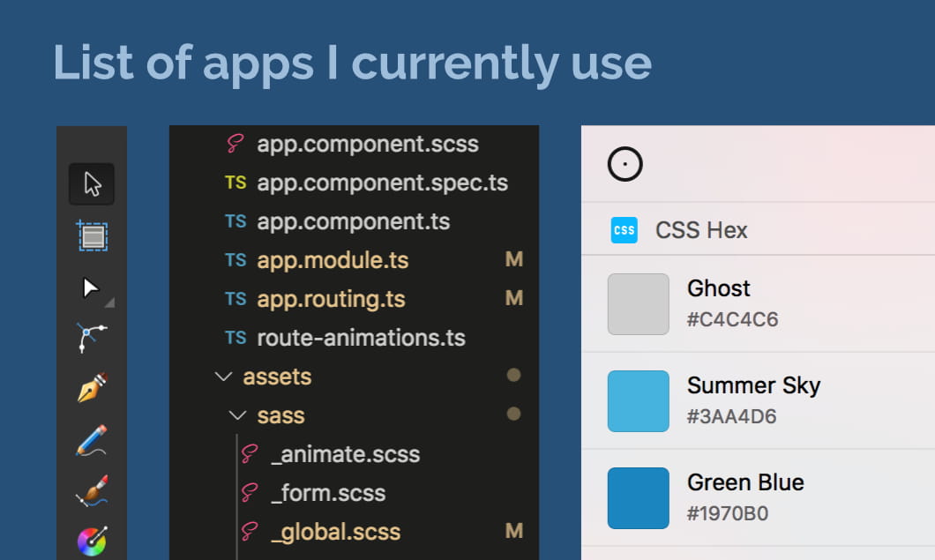Choose the node editing tool
The width and height of the screenshot is (935, 560).
point(92,337)
